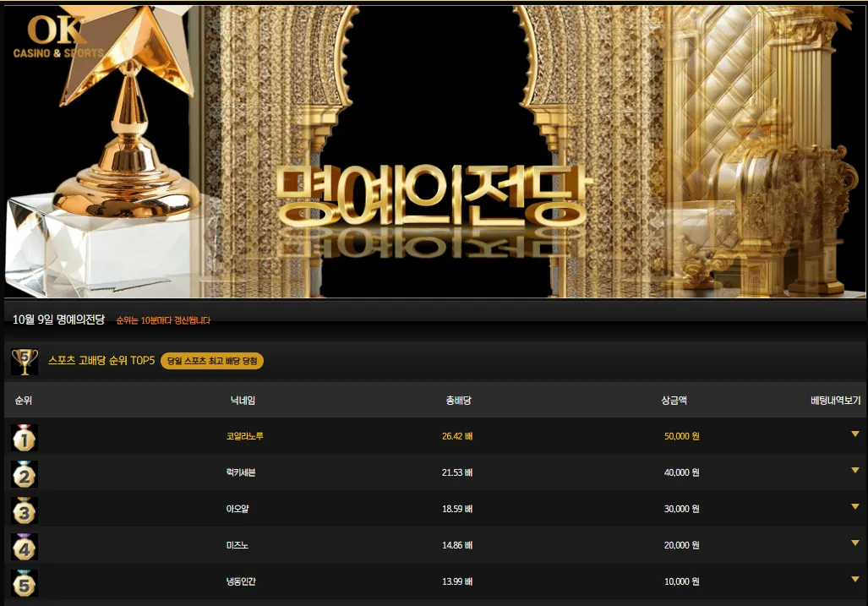The height and width of the screenshot is (606, 868).
Task: Click the TOP5 trophy icon
Action: pos(25,362)
